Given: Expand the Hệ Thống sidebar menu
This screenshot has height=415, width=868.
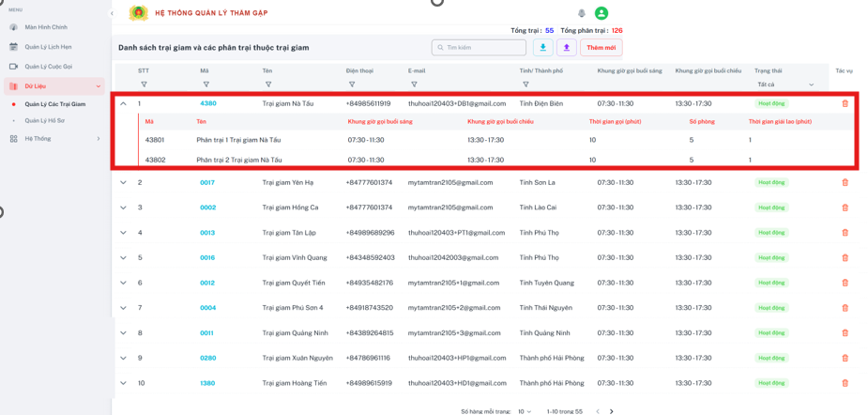Looking at the screenshot, I should (x=54, y=139).
